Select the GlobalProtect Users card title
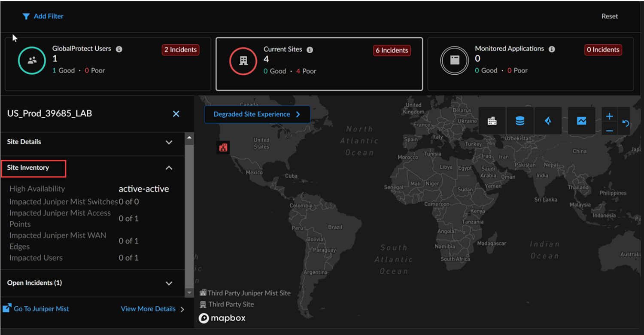The width and height of the screenshot is (644, 335). pos(82,49)
